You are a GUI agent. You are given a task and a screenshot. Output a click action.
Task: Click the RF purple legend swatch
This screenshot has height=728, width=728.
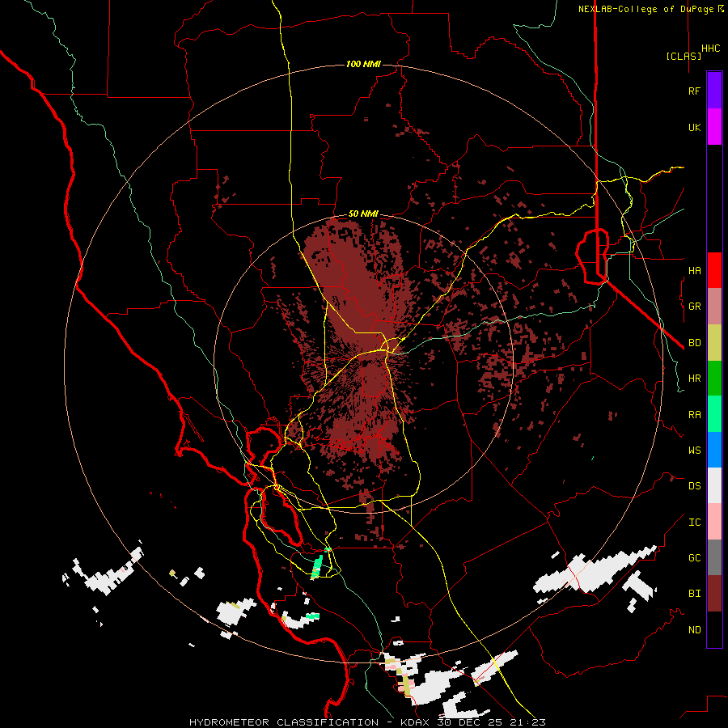[714, 91]
